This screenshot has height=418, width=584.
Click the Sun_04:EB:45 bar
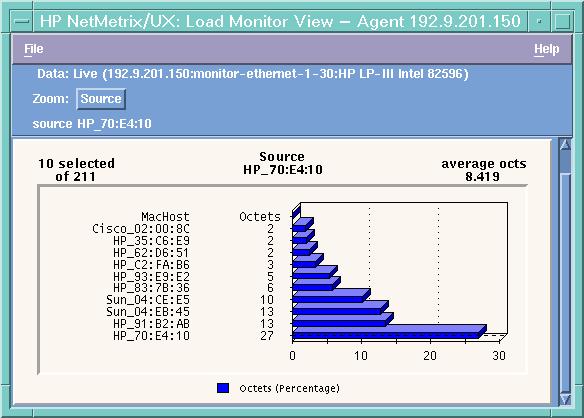point(340,308)
